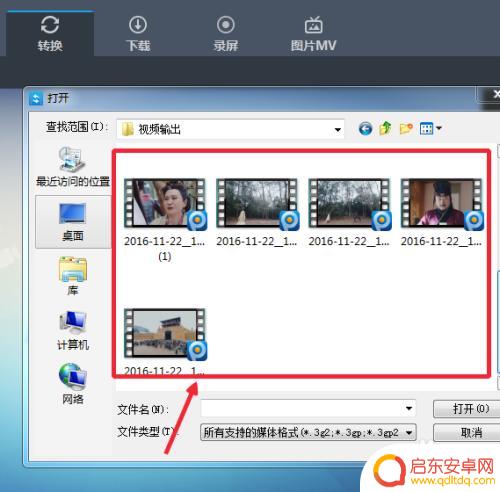Open the 录屏 tab
The height and width of the screenshot is (492, 500).
(226, 34)
